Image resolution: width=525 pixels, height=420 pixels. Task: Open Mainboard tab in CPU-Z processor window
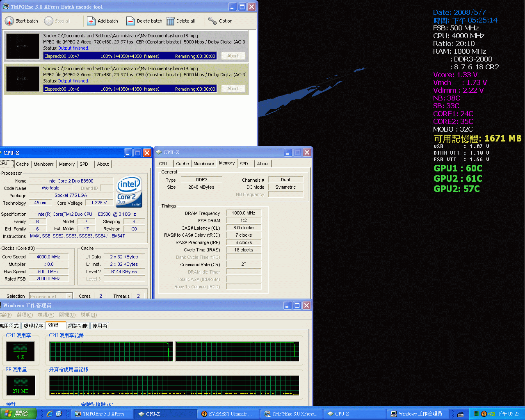coord(44,164)
